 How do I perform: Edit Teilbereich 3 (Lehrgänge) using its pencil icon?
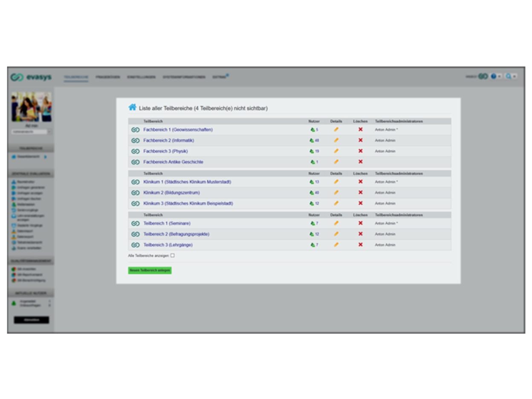point(337,245)
